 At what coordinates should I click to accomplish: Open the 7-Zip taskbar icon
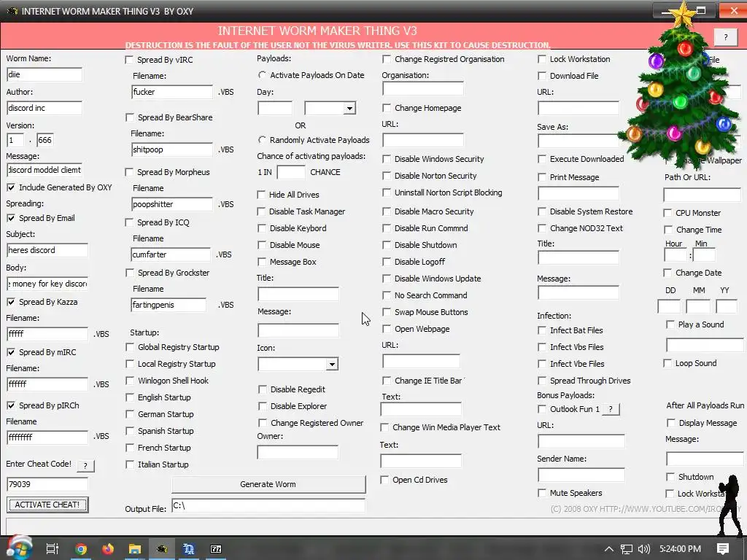click(216, 549)
